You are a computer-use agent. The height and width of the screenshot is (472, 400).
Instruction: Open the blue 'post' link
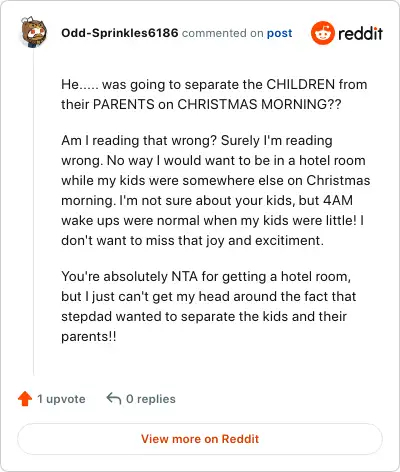(279, 33)
